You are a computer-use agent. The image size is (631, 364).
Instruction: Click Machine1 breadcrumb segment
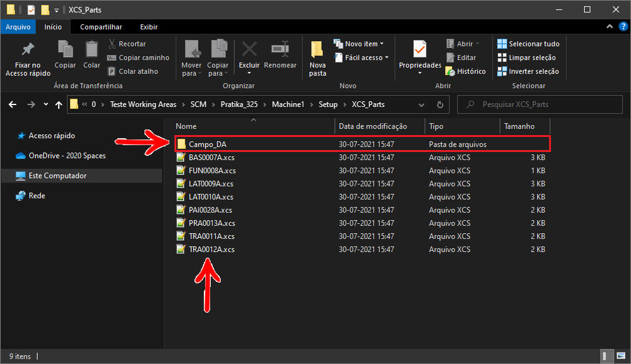288,104
